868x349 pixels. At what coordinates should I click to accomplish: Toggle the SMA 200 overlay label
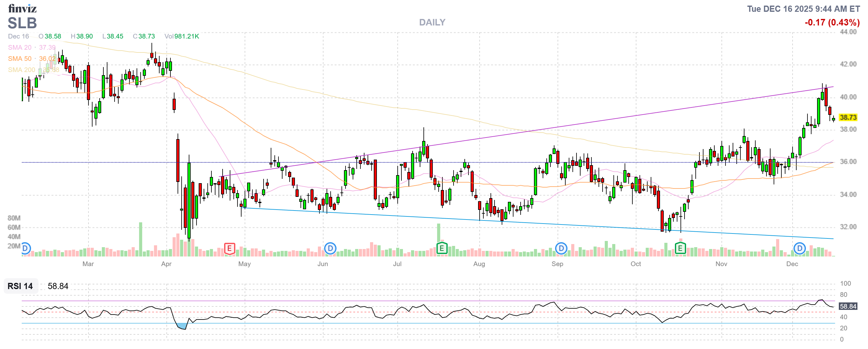pos(21,70)
